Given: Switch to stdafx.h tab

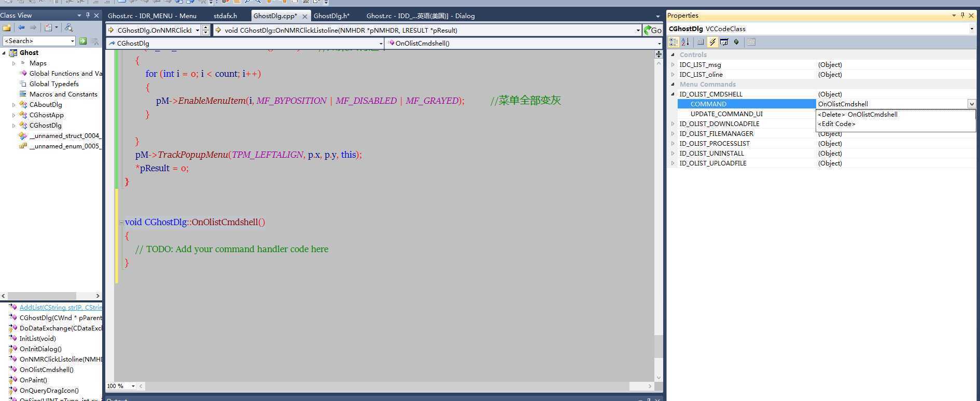Looking at the screenshot, I should pyautogui.click(x=225, y=16).
